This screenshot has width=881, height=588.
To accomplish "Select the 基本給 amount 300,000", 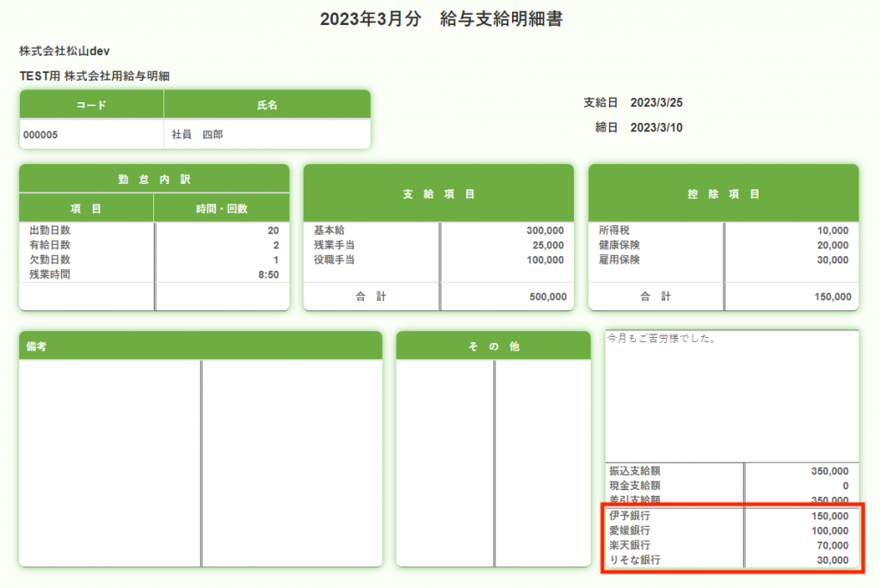I will coord(545,230).
